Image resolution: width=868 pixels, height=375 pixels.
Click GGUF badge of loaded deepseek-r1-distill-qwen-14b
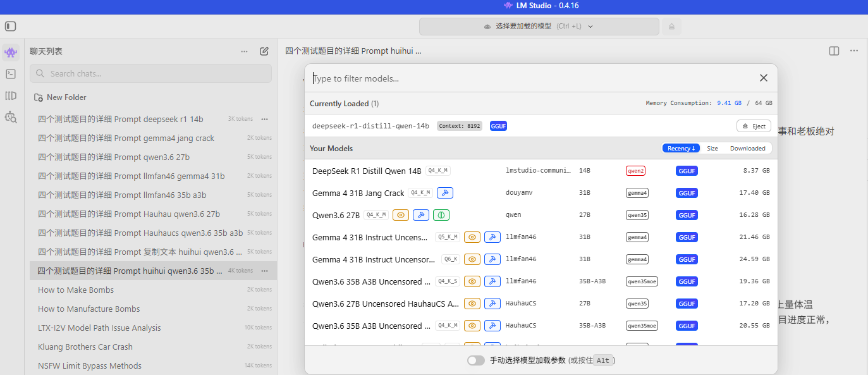click(x=498, y=126)
